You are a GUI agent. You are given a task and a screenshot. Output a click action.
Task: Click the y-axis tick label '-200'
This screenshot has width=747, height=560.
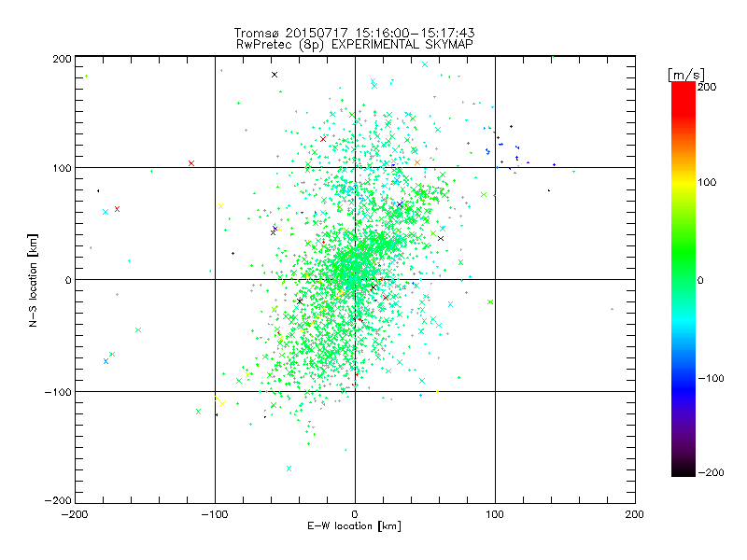[58, 500]
